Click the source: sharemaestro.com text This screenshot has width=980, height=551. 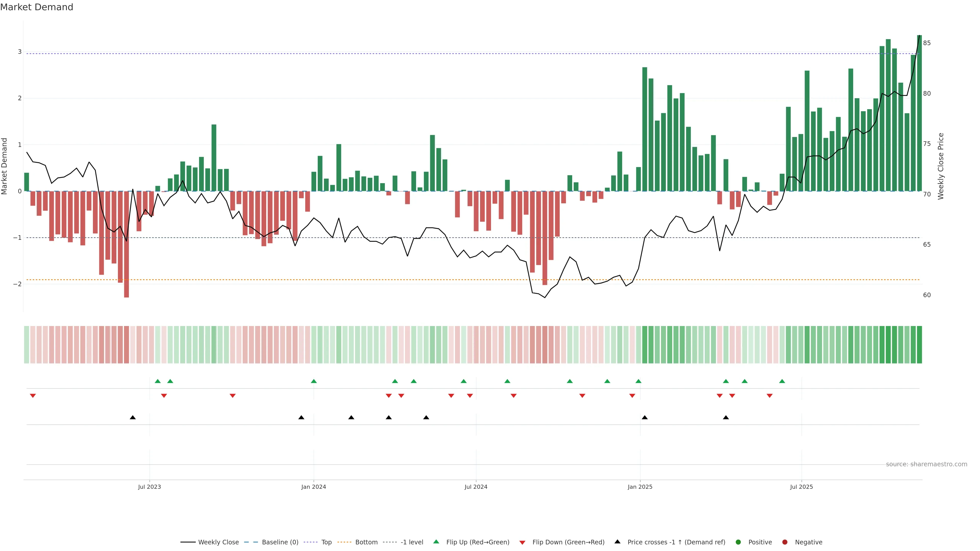pos(926,464)
